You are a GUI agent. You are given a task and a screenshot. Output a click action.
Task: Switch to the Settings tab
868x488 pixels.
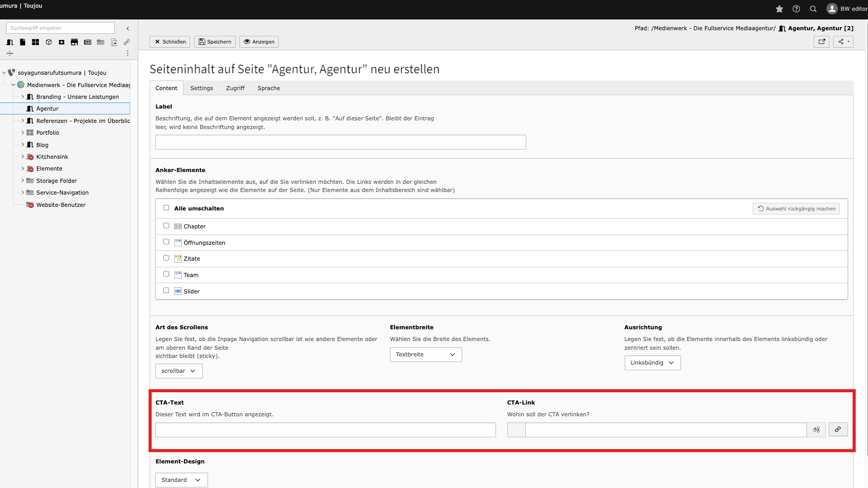pos(201,88)
